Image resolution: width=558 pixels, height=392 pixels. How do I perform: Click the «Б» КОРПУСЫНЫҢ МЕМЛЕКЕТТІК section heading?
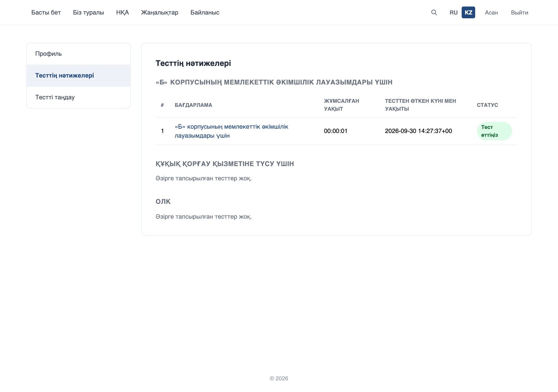pos(274,82)
